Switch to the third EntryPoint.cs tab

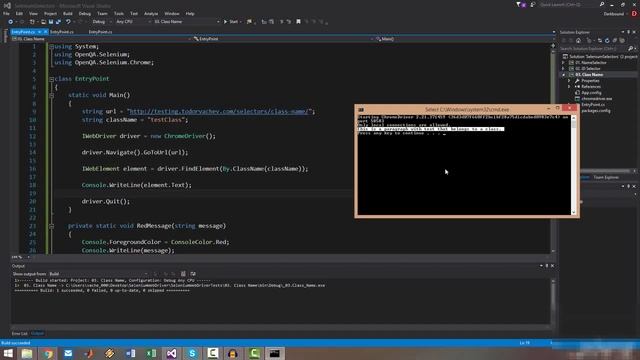pyautogui.click(x=100, y=32)
